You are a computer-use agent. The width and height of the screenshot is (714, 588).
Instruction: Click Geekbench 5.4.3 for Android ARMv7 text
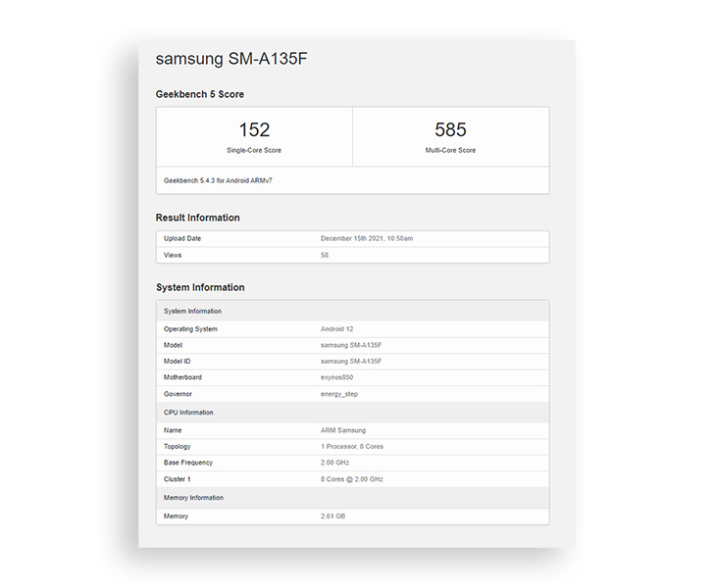tap(218, 180)
